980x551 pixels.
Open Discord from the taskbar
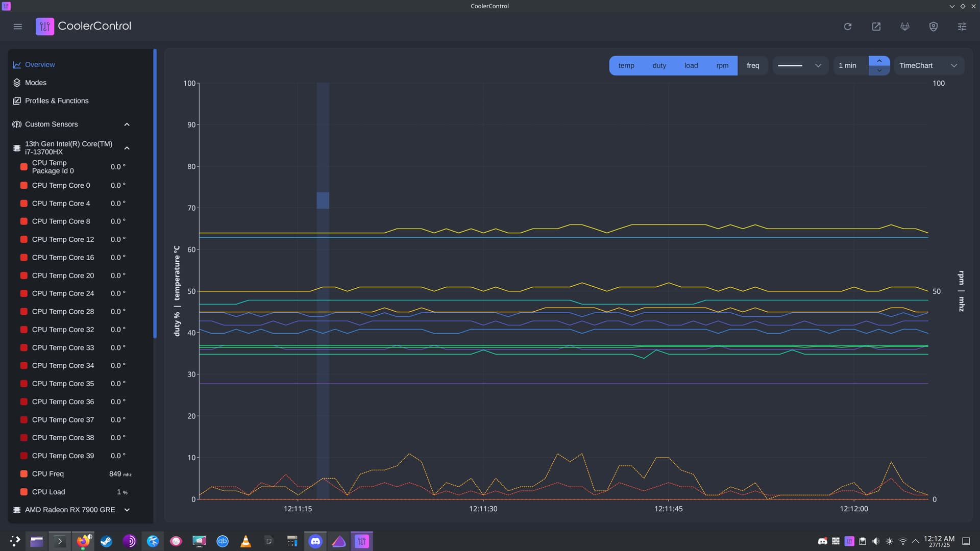tap(315, 541)
